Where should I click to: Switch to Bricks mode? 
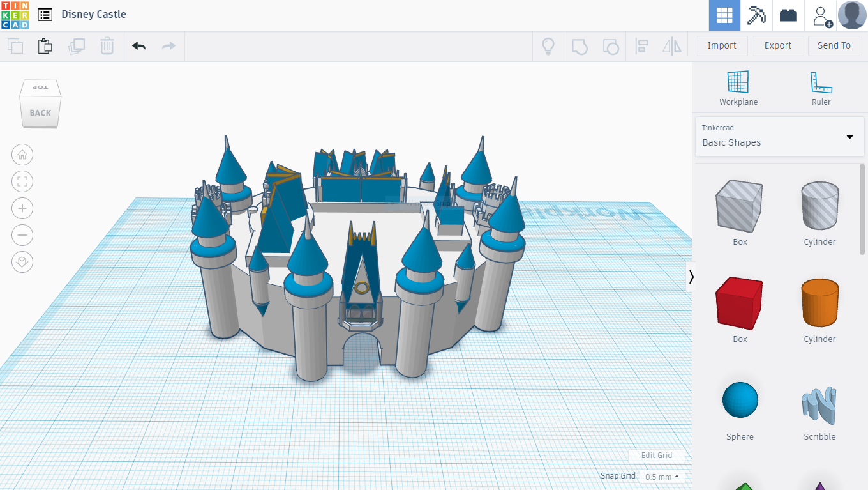pos(788,15)
